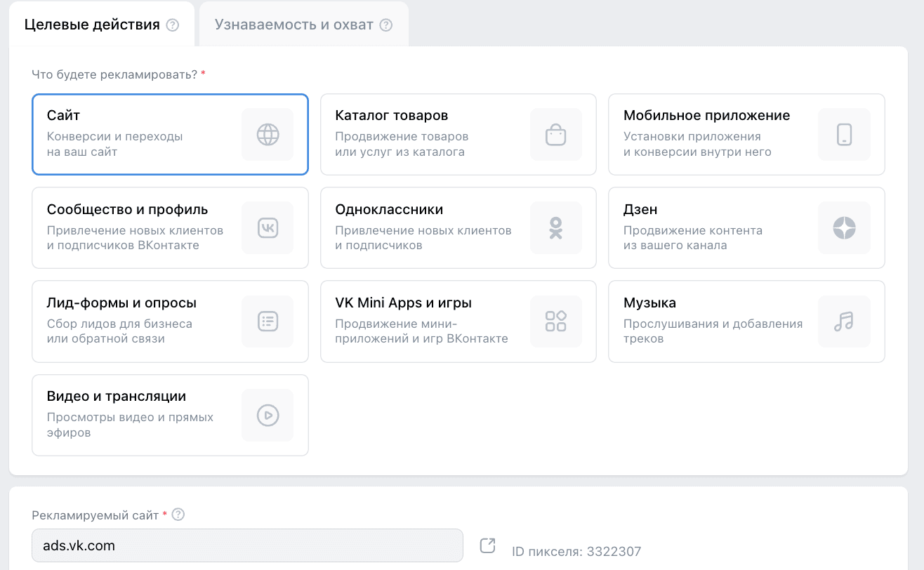Click the Дзен star logo icon

(x=844, y=227)
